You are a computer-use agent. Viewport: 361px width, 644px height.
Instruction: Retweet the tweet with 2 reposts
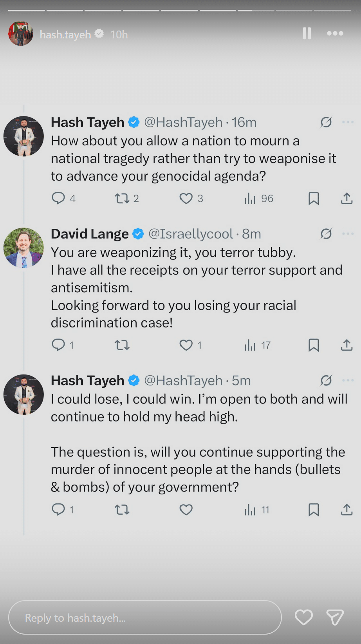(122, 198)
